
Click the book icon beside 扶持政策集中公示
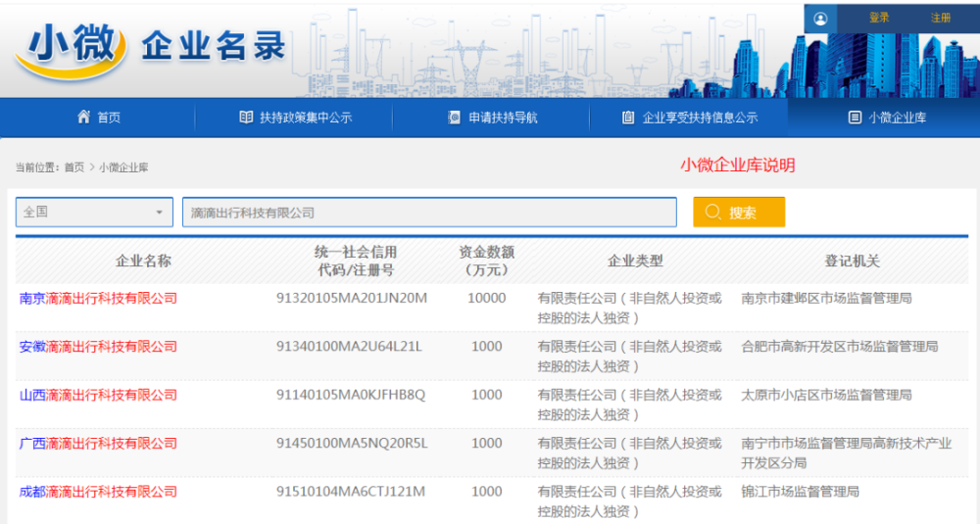246,117
